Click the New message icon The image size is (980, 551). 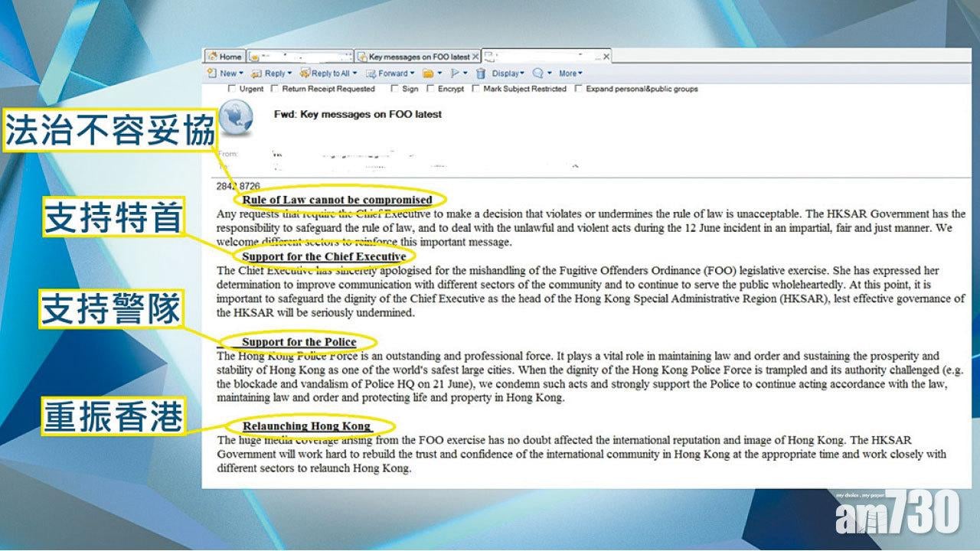(x=213, y=73)
